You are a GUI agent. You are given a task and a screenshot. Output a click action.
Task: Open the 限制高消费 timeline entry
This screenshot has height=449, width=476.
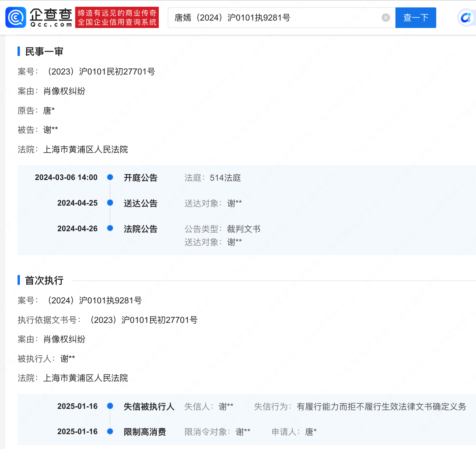click(145, 432)
